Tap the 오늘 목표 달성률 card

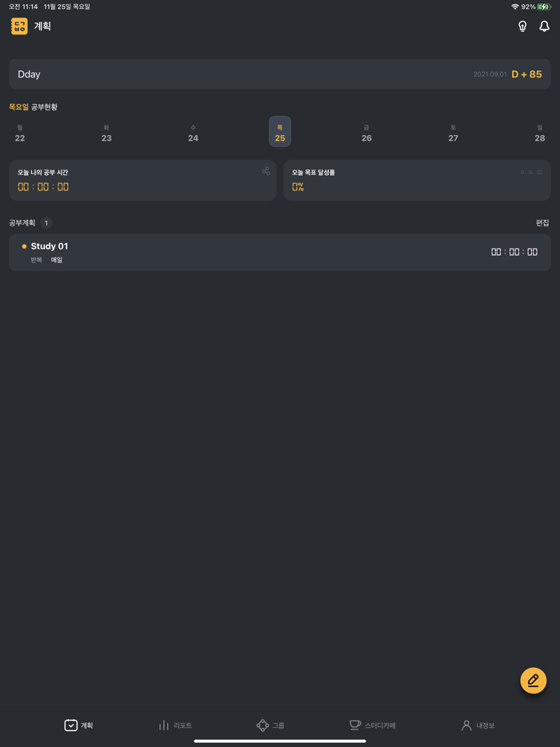[x=417, y=180]
